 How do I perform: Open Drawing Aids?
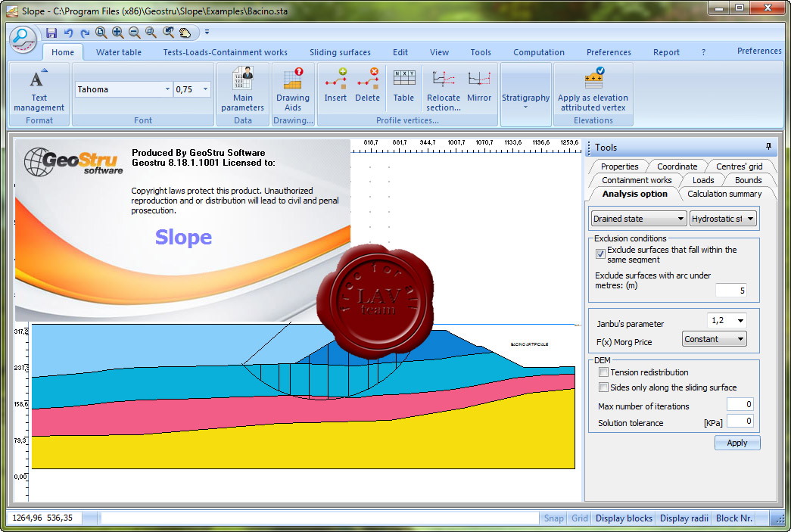pyautogui.click(x=293, y=89)
